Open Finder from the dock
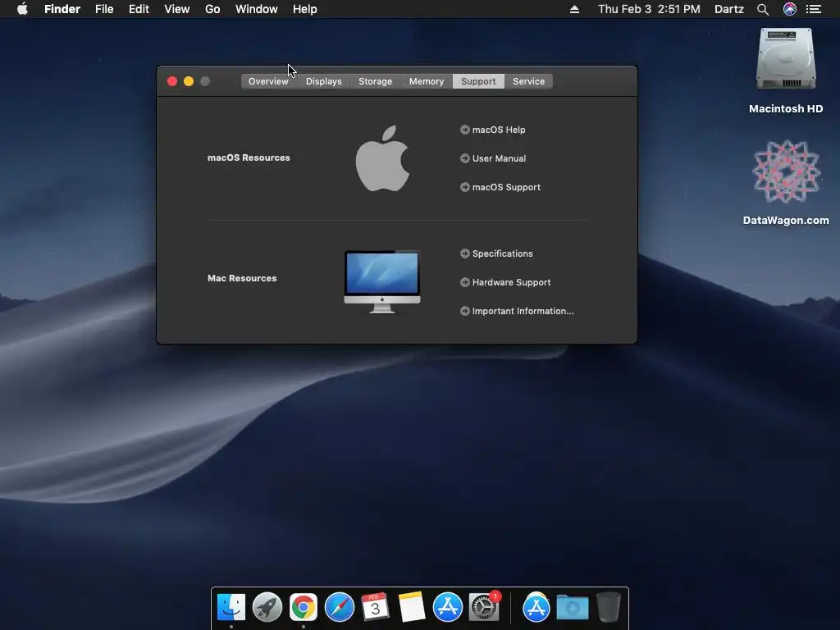Screen dimensions: 840x630 tap(231, 608)
